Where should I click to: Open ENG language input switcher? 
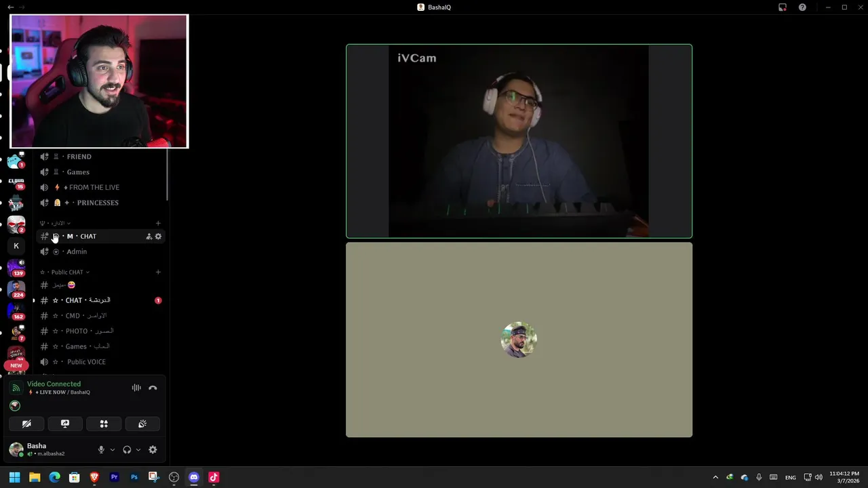point(791,477)
